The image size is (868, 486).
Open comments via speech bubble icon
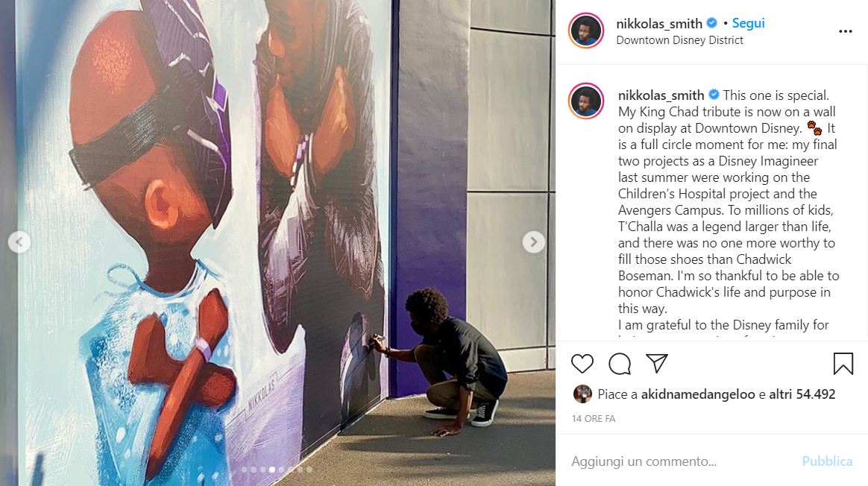click(x=620, y=364)
